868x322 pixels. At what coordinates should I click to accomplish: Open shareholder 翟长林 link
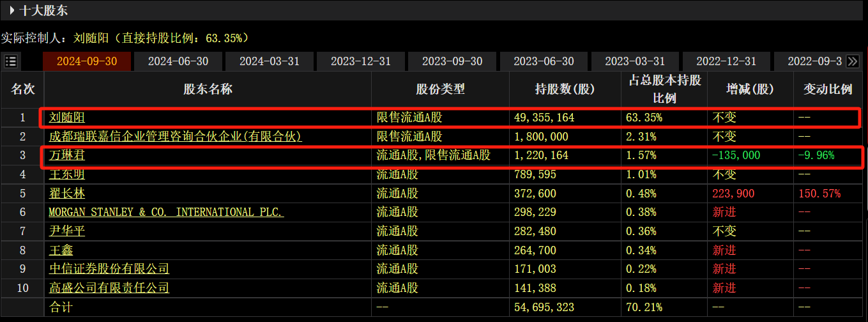click(x=67, y=194)
